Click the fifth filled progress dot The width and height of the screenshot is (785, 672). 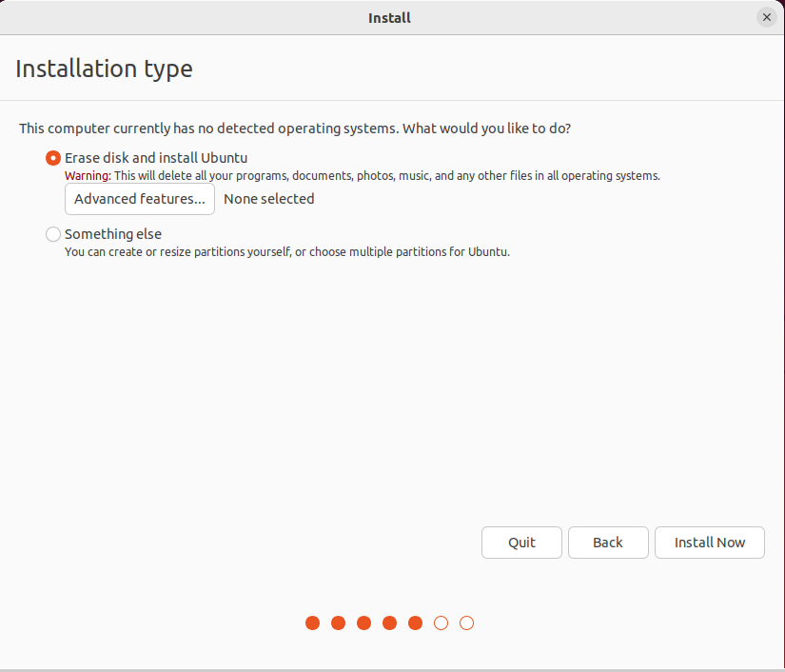(415, 623)
